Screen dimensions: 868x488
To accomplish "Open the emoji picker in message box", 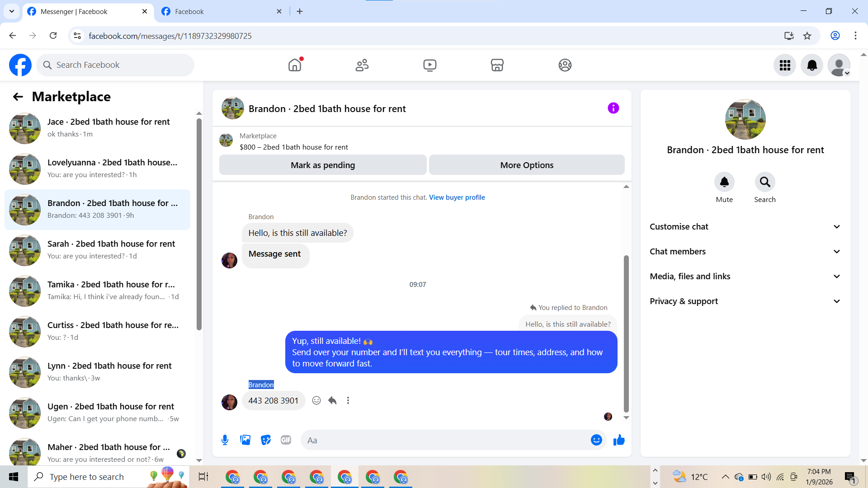I will (596, 440).
